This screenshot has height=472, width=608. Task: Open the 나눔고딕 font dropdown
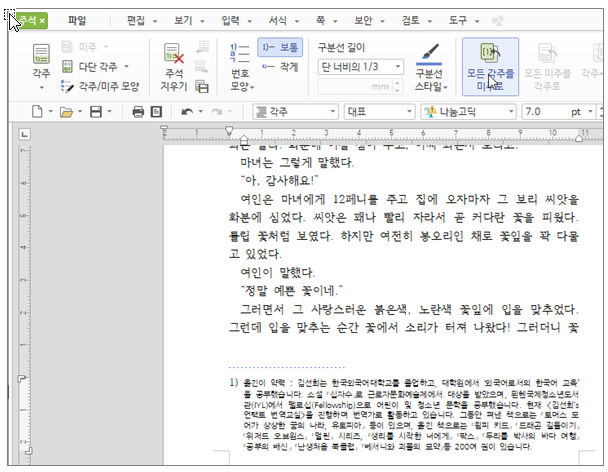click(x=511, y=112)
